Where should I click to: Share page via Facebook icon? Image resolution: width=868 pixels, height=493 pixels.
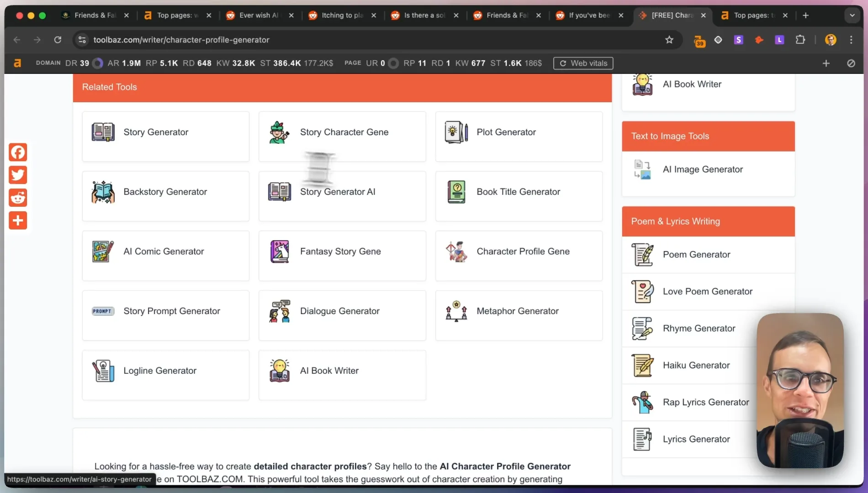point(18,152)
